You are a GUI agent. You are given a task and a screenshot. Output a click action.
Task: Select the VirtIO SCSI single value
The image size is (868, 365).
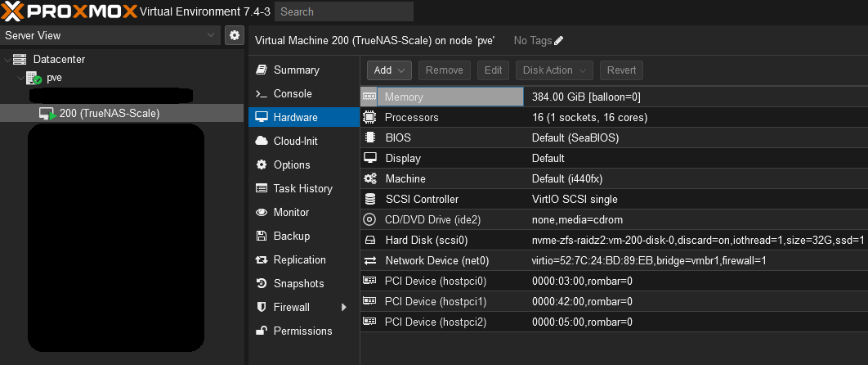[x=575, y=200]
